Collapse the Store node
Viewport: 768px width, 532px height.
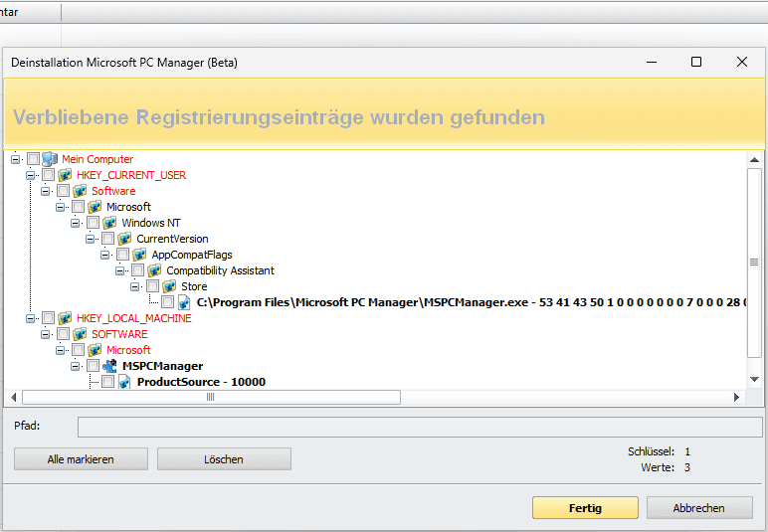coord(134,286)
